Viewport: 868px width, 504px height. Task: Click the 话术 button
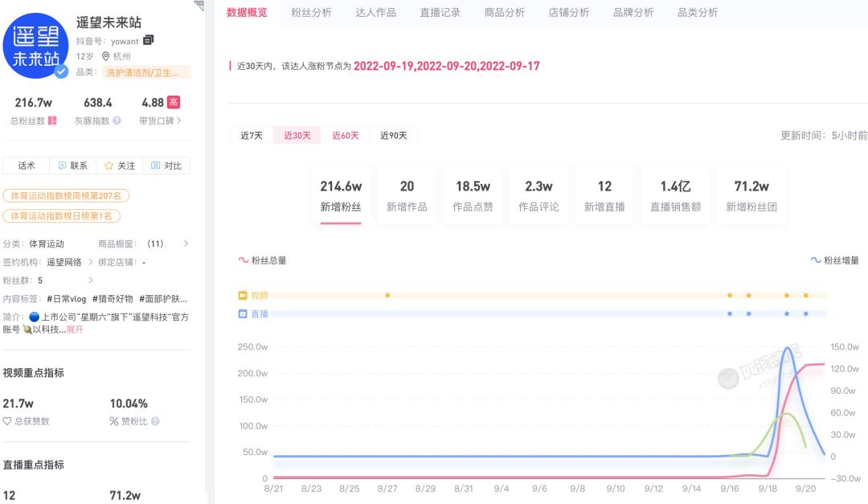[26, 166]
